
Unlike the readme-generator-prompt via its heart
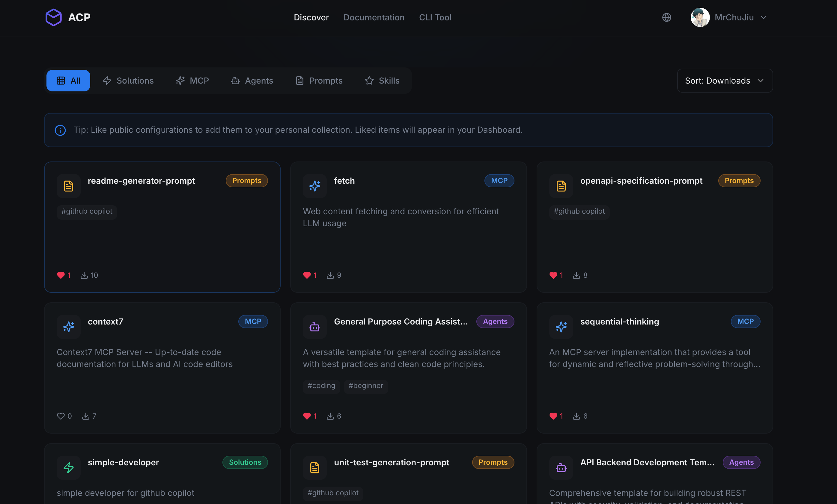pos(61,275)
